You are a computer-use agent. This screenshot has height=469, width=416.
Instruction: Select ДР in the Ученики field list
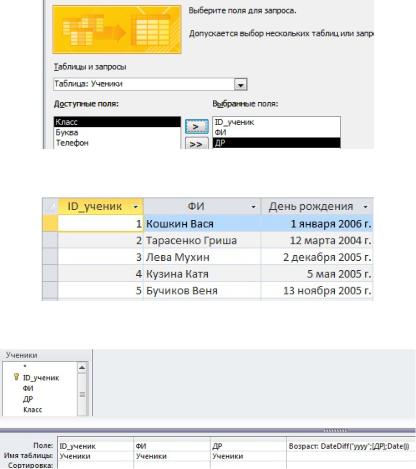click(x=28, y=399)
